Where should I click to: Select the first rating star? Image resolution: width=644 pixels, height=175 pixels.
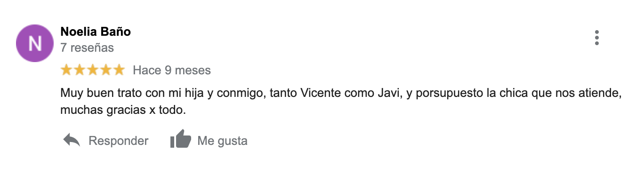(x=66, y=70)
